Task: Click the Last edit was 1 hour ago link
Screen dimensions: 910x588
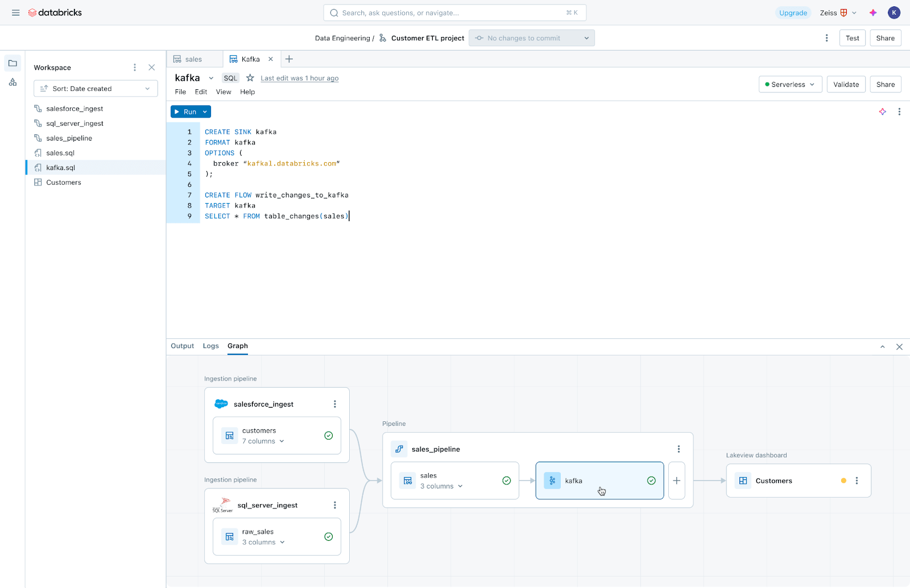Action: [299, 78]
